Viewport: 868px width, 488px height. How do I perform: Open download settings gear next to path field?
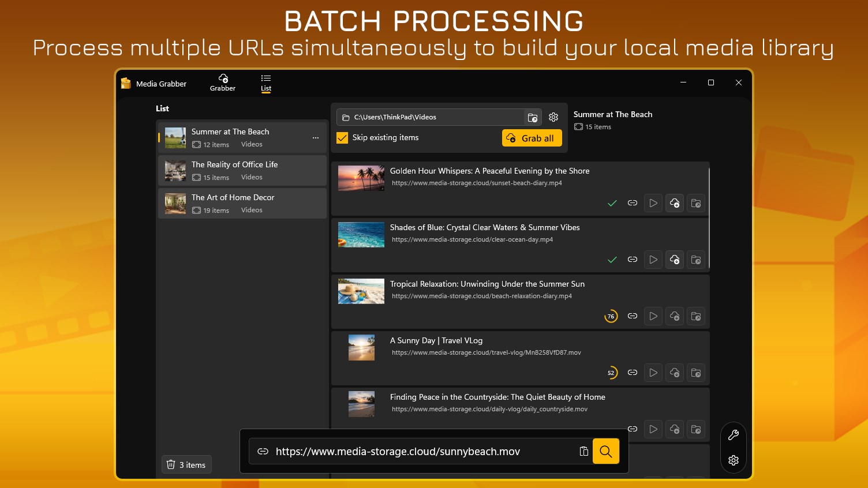(553, 117)
